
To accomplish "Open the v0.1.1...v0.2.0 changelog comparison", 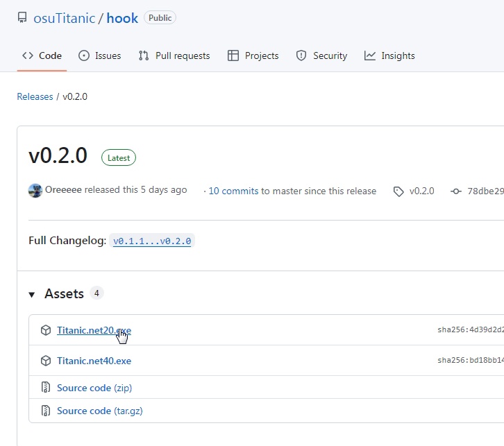I will (152, 241).
